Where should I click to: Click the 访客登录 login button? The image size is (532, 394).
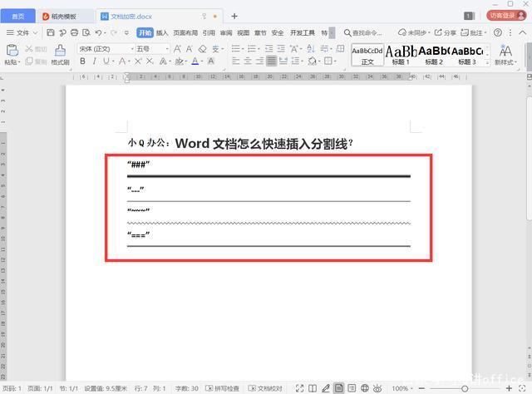(506, 16)
